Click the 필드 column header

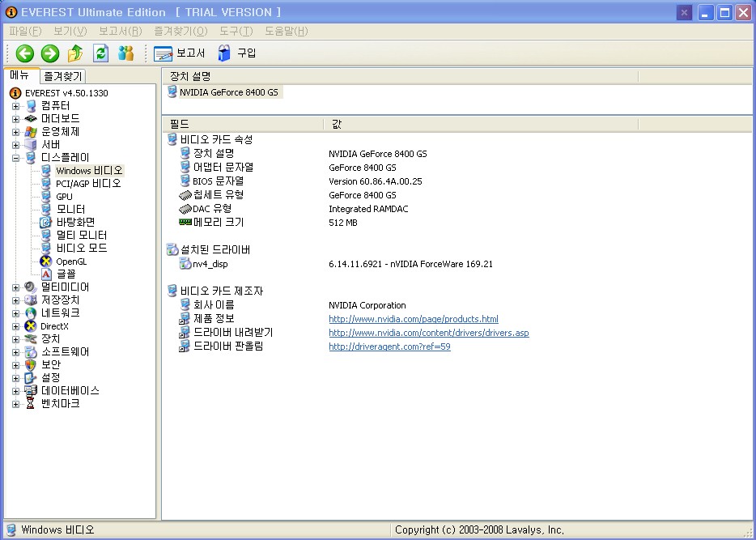(243, 125)
